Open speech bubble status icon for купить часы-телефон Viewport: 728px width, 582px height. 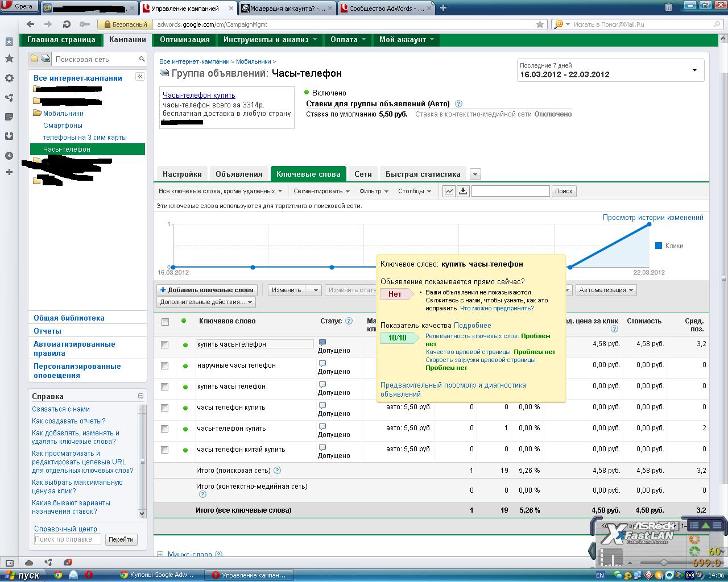coord(322,343)
